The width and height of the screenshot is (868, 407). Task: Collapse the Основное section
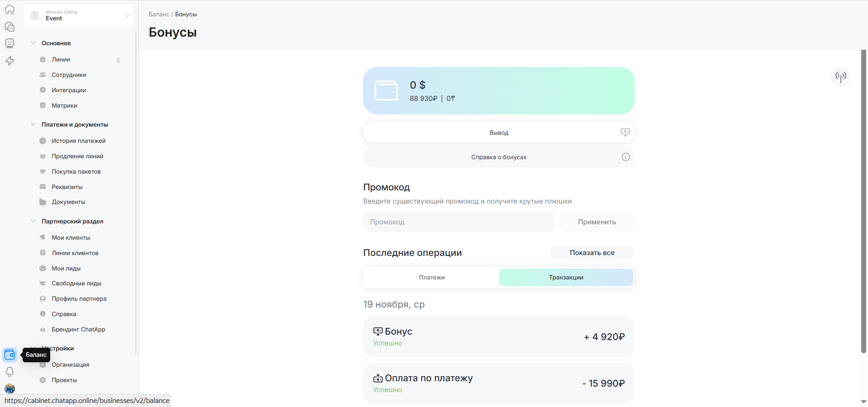(x=33, y=43)
